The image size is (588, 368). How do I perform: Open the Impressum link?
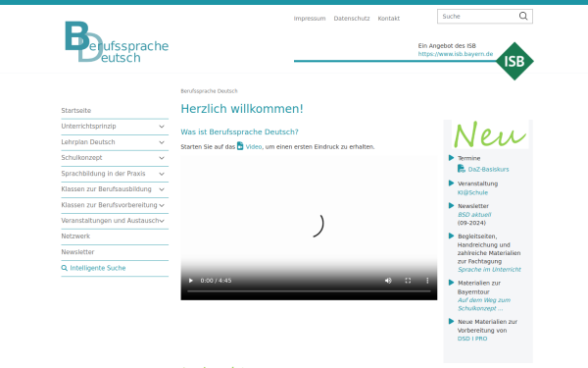click(310, 19)
